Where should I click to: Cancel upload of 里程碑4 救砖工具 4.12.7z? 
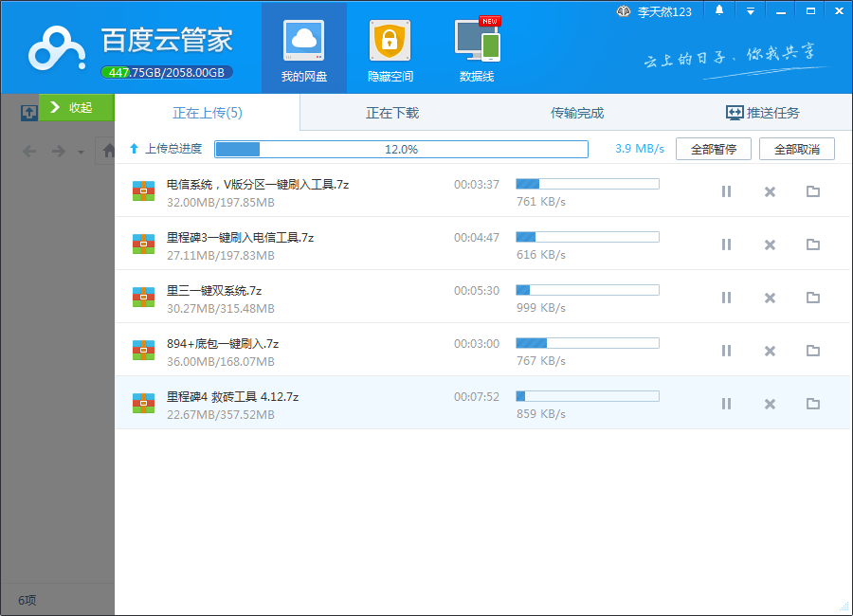pyautogui.click(x=770, y=404)
